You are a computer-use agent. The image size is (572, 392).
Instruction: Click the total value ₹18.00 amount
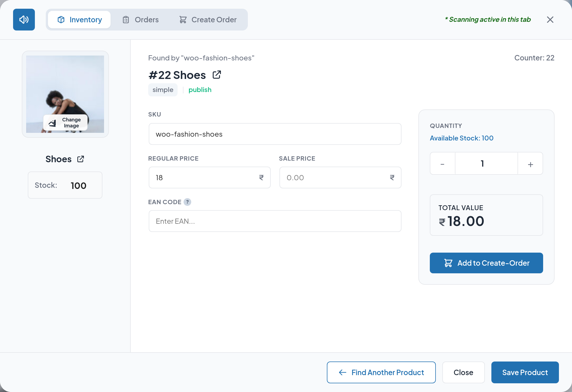(461, 221)
